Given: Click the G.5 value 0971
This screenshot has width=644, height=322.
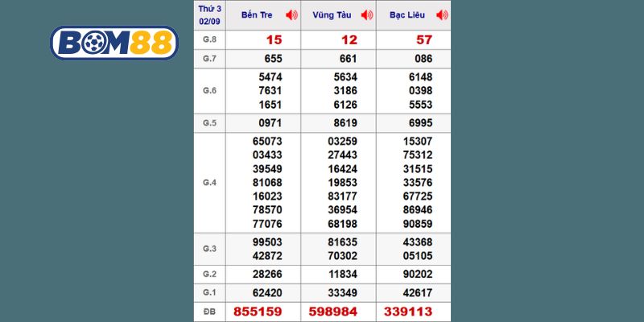Looking at the screenshot, I should [270, 123].
